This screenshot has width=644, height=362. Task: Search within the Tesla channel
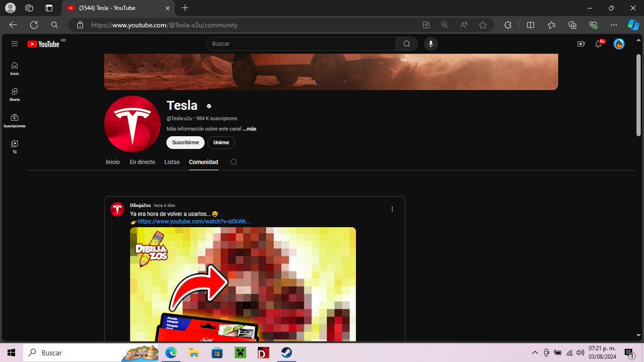click(x=233, y=162)
